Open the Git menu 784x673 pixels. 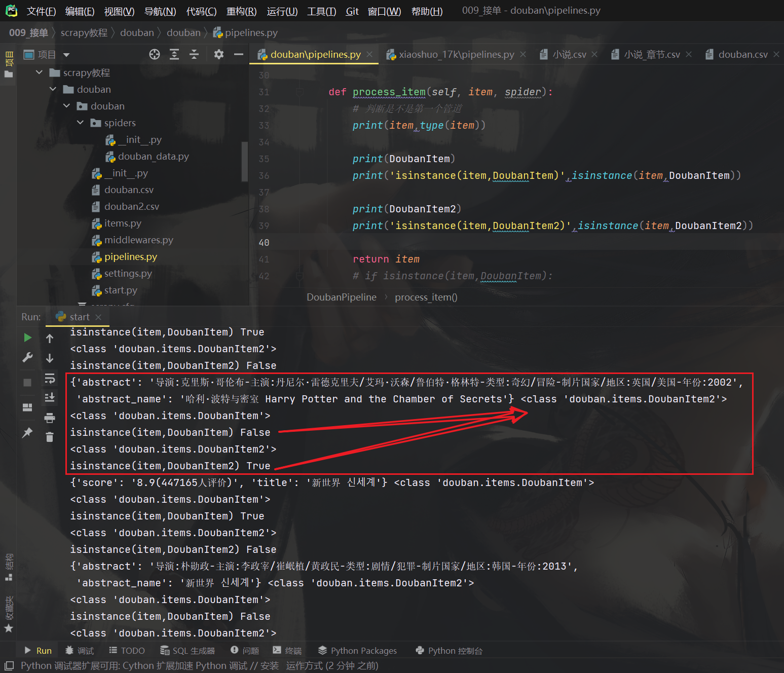(352, 11)
